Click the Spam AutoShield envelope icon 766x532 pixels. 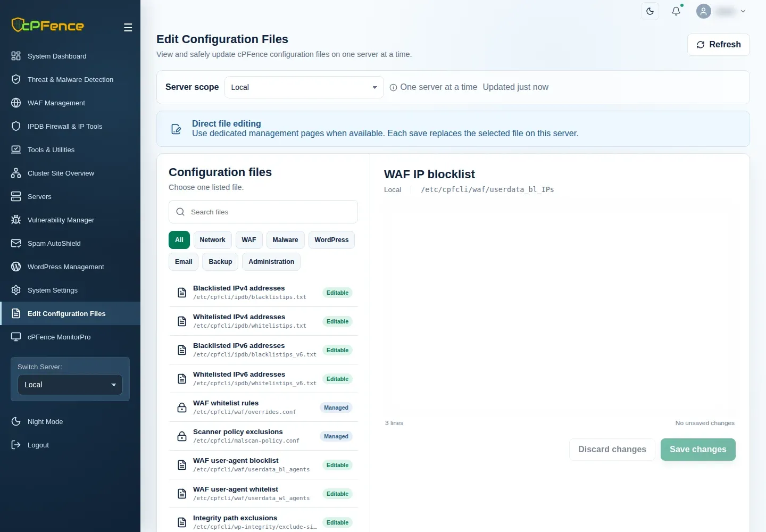click(x=16, y=243)
